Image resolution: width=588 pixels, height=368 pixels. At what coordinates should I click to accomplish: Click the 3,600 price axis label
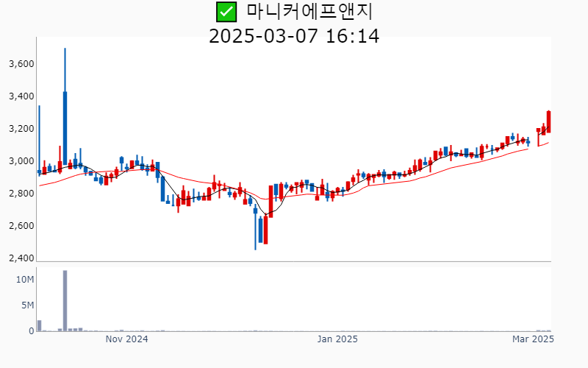(x=21, y=64)
